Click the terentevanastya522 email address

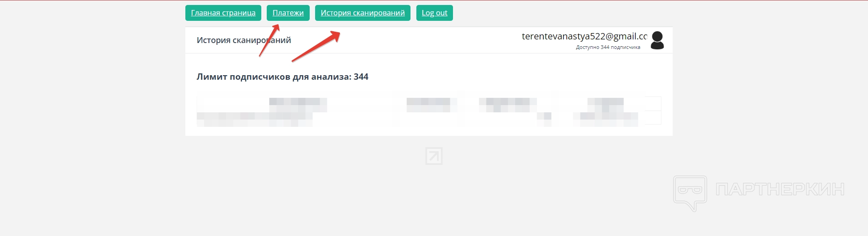(585, 36)
